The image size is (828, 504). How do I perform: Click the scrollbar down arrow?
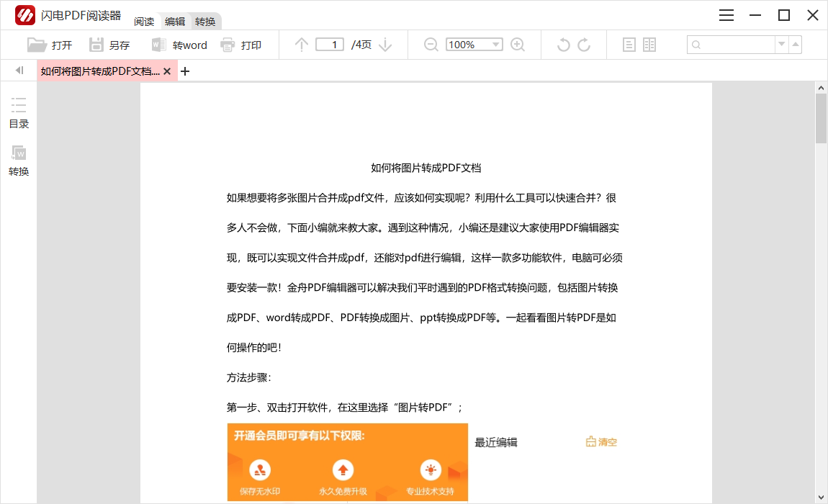coord(821,497)
